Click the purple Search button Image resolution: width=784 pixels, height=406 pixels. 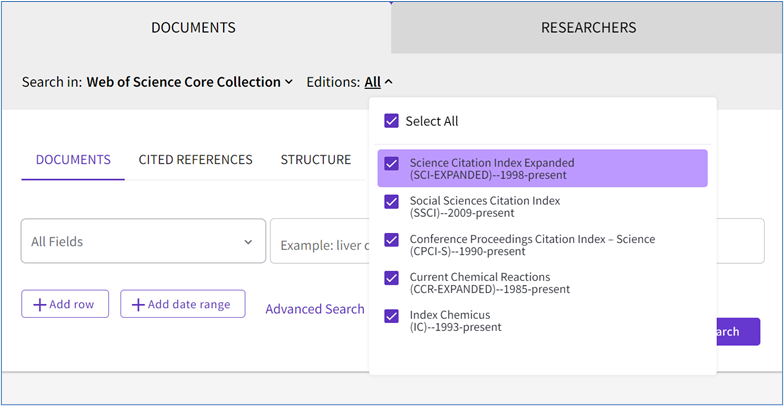[x=738, y=332]
